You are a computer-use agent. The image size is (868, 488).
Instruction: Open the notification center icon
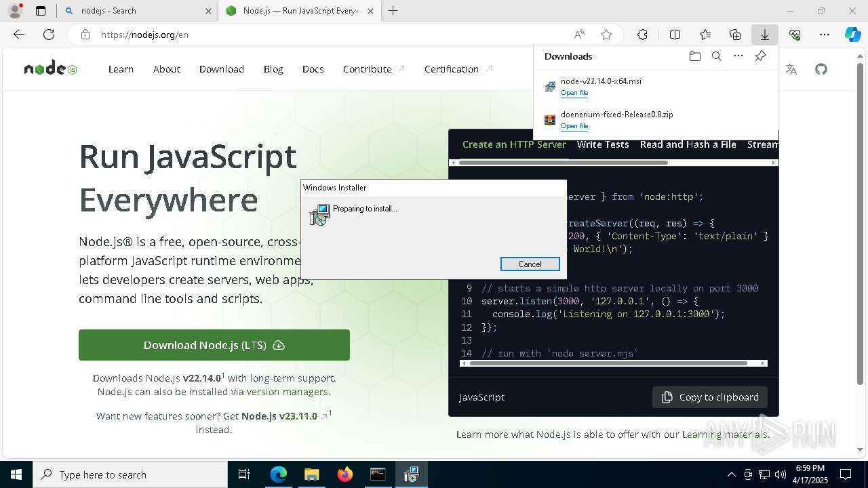[846, 474]
